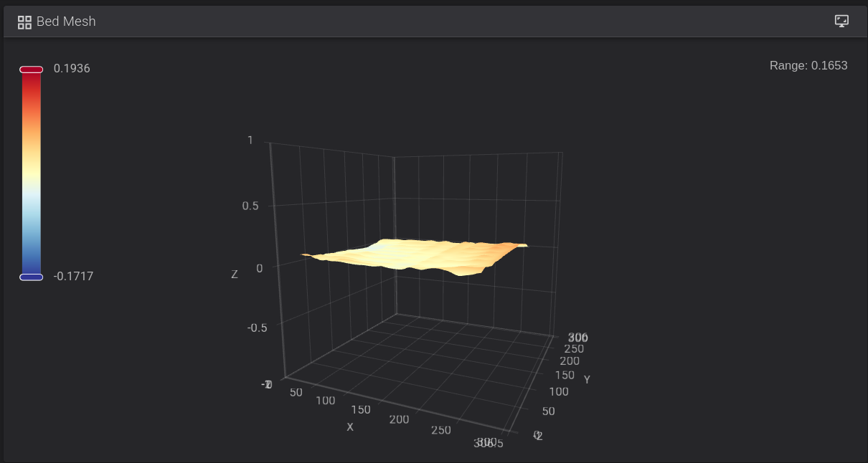868x463 pixels.
Task: Click the Z axis label
Action: click(234, 275)
